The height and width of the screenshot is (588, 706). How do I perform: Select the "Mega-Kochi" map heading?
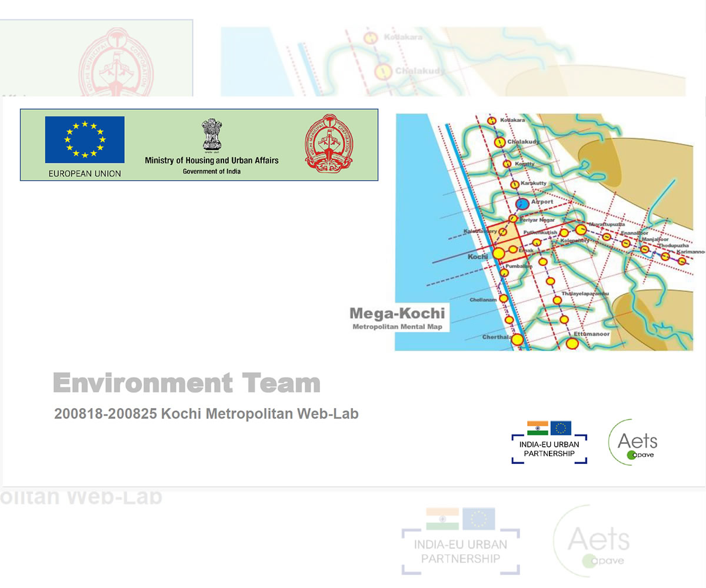pyautogui.click(x=398, y=313)
